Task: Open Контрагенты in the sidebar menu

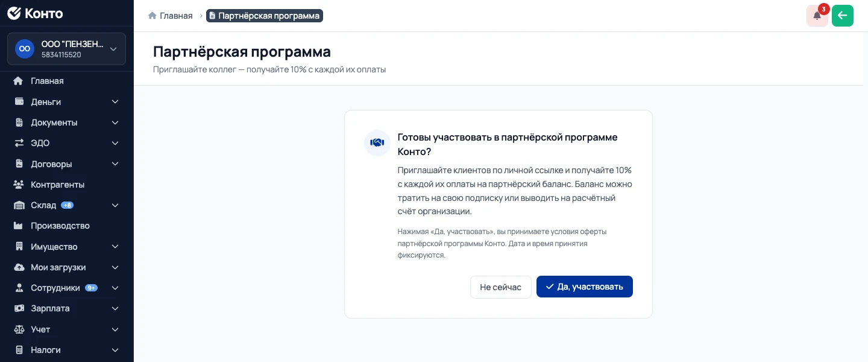Action: tap(66, 185)
